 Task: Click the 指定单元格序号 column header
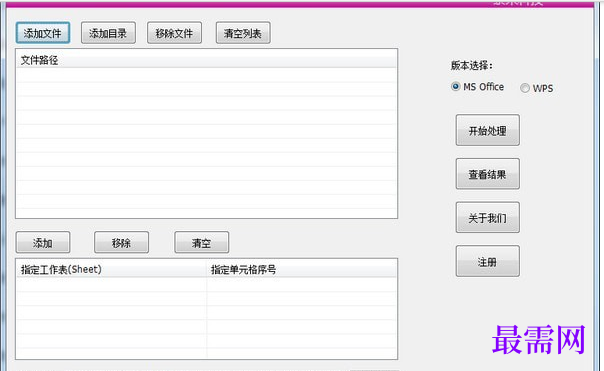click(302, 269)
